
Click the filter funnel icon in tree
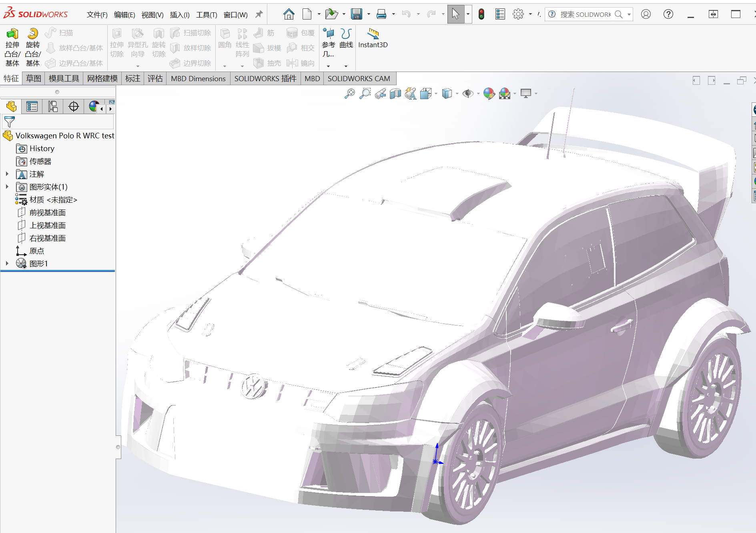pos(9,122)
